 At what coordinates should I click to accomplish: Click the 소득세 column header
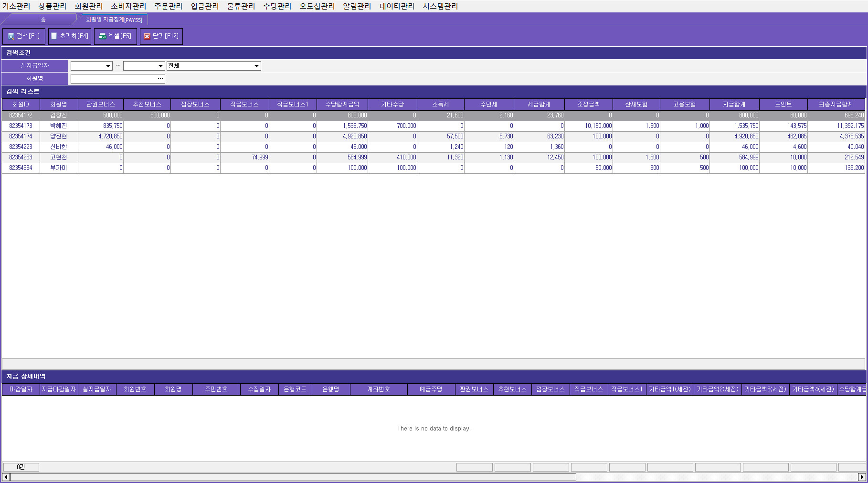click(x=441, y=105)
